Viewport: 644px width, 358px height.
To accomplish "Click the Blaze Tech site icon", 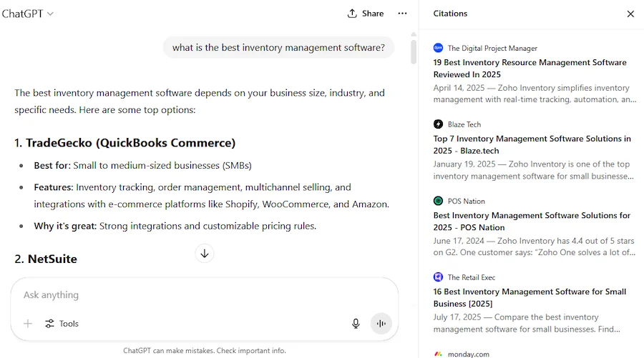I will (438, 124).
